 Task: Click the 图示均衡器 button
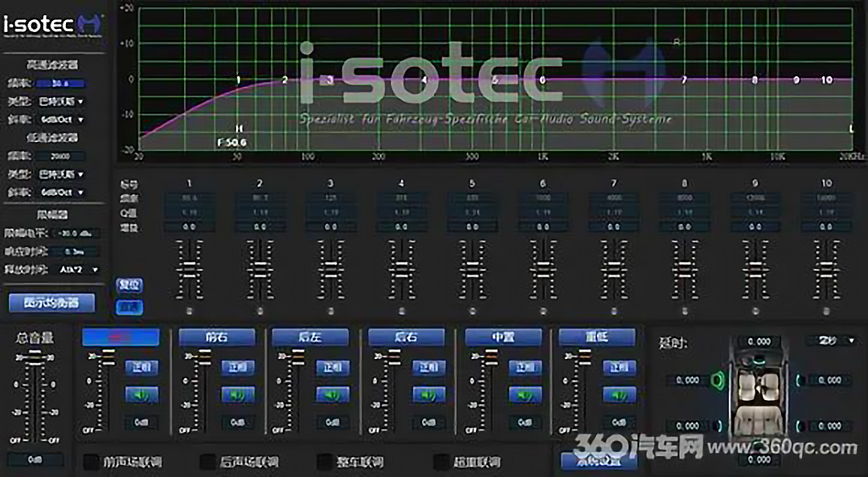point(52,303)
